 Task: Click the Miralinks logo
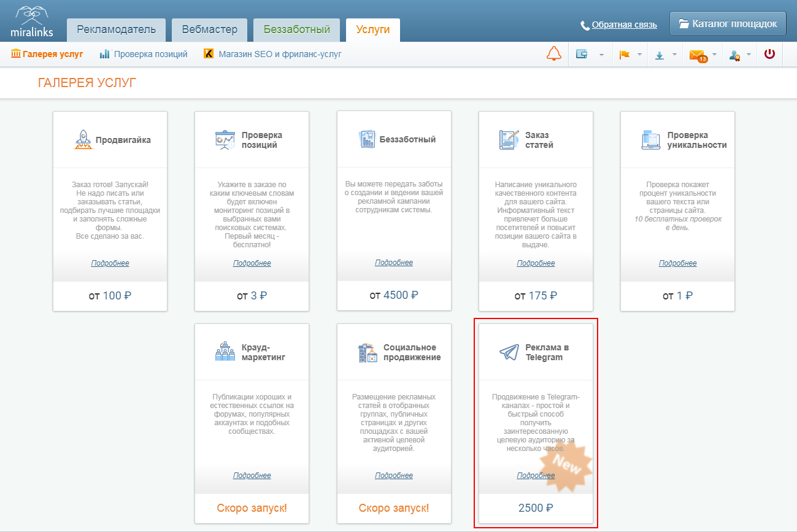32,21
